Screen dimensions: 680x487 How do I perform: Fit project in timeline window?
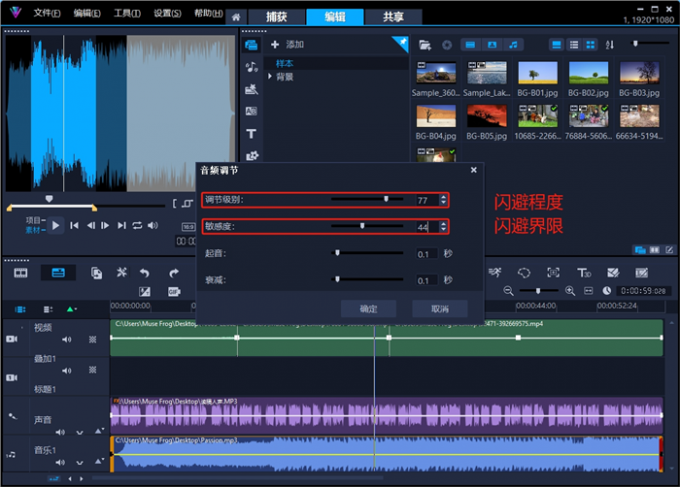click(588, 291)
